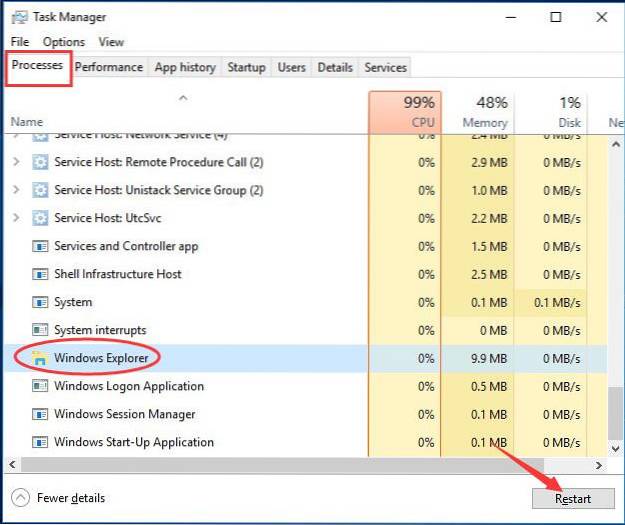Expand the Service Host: UtcSvc group
Screen dimensions: 625x525
[16, 218]
